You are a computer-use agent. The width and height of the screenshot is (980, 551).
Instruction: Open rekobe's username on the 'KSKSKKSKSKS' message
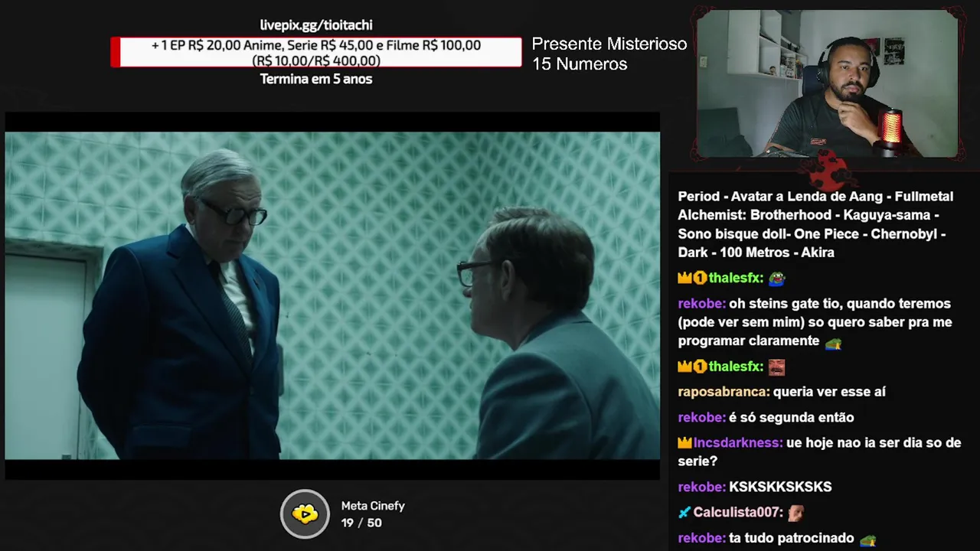701,487
